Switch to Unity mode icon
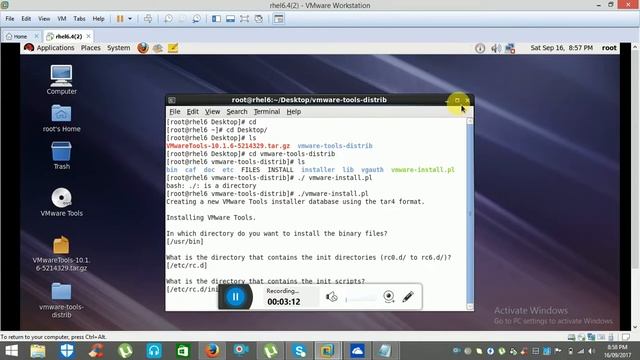 coord(259,19)
